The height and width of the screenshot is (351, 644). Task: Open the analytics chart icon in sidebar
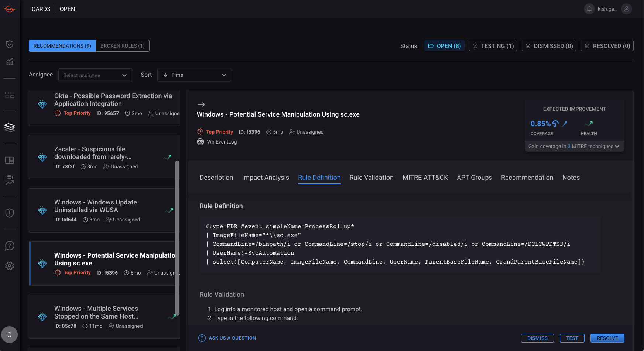10,62
